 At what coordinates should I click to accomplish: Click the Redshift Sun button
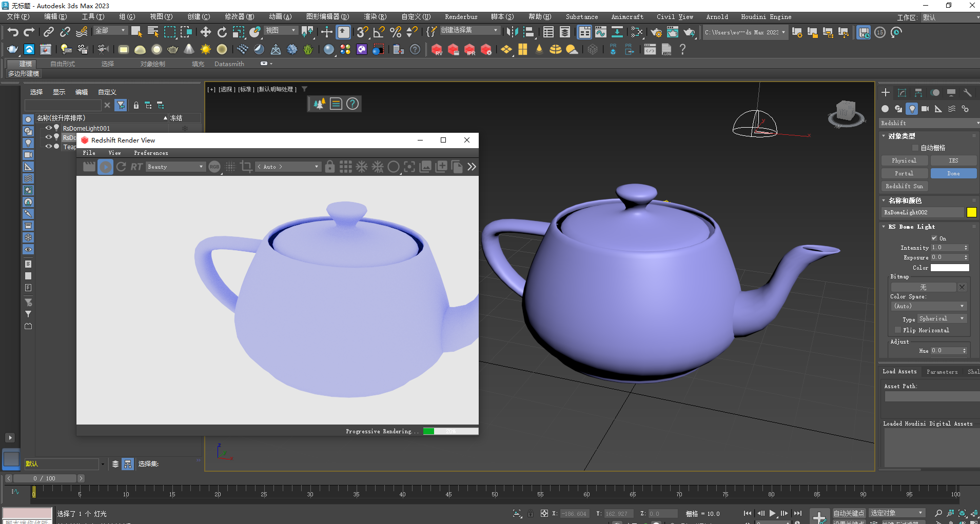click(x=904, y=186)
